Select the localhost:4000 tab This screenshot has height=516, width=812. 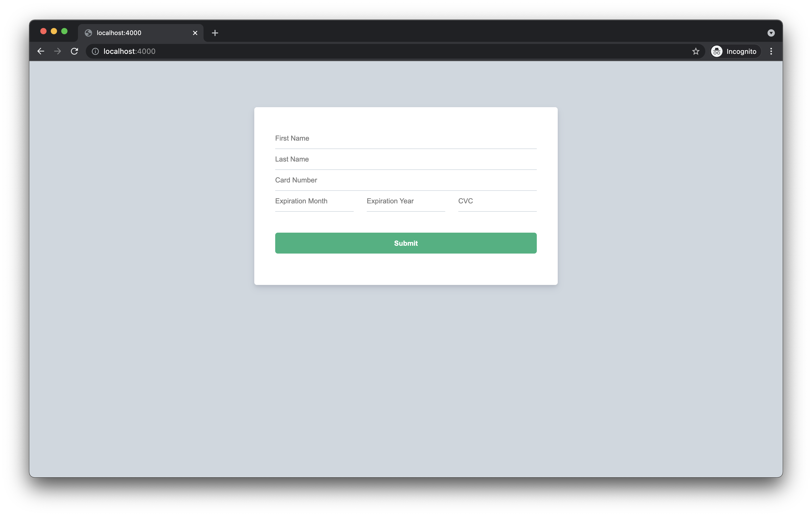[x=135, y=33]
